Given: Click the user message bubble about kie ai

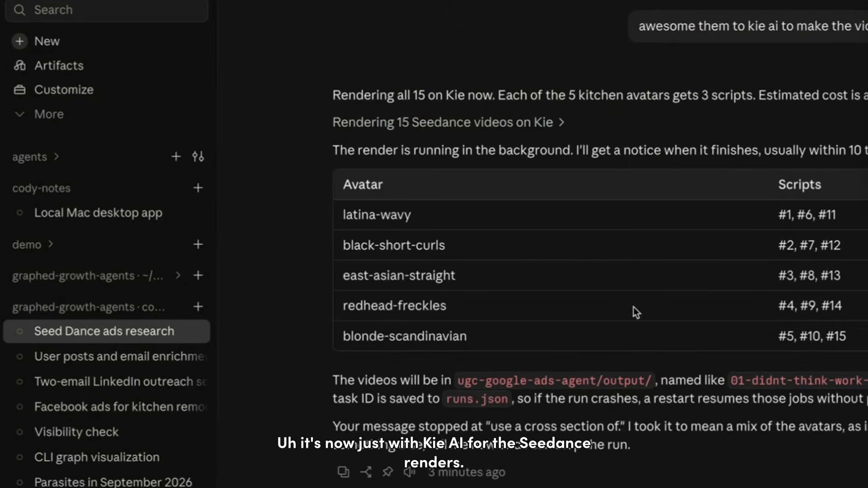Looking at the screenshot, I should (748, 26).
